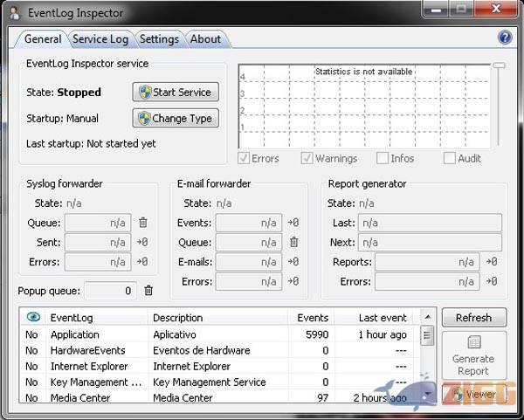This screenshot has height=420, width=524.
Task: Click the Eventos de Hardware description cell
Action: [x=202, y=350]
